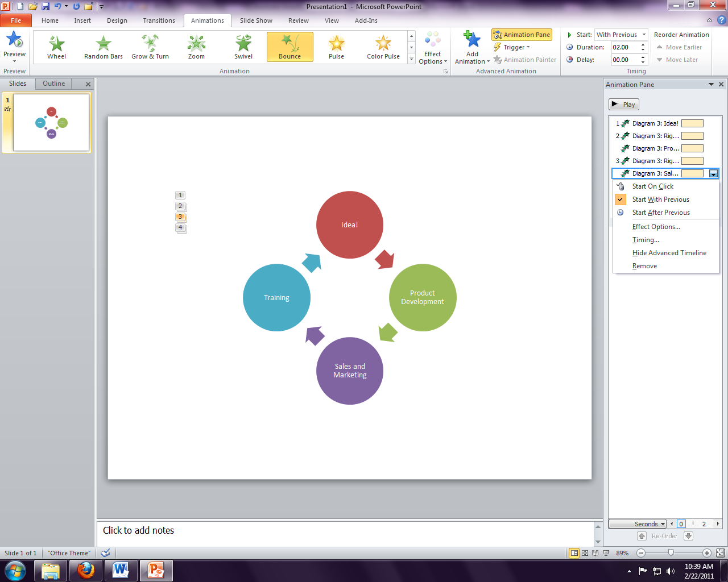
Task: Select the slide 1 thumbnail
Action: pos(51,122)
